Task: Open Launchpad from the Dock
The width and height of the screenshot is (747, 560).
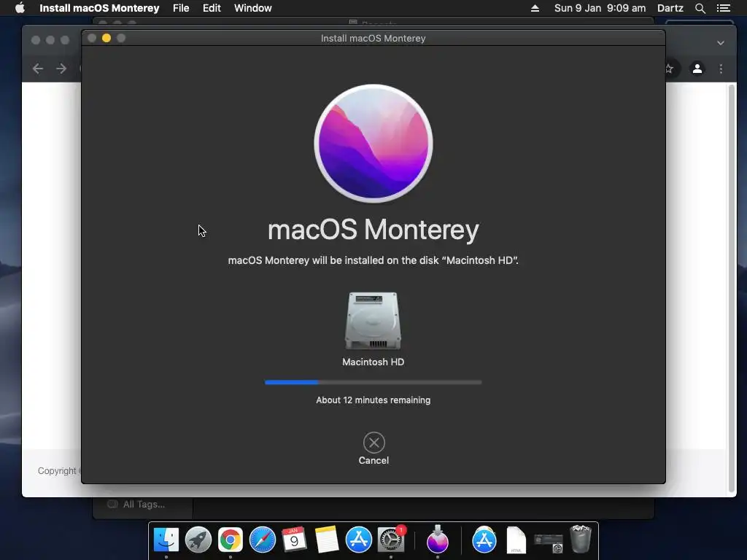Action: 198,540
